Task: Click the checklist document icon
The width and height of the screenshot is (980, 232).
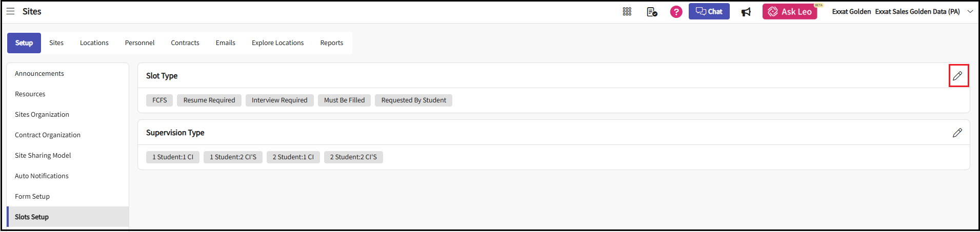Action: coord(652,12)
